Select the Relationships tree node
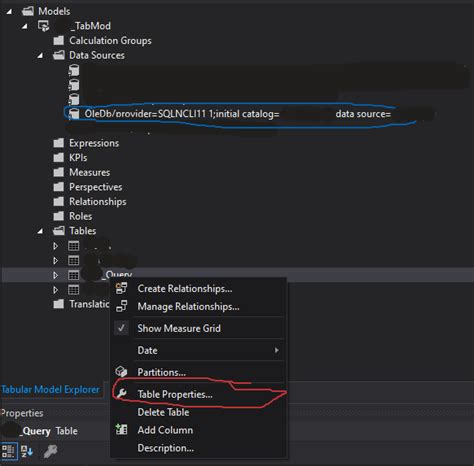Image resolution: width=474 pixels, height=466 pixels. [98, 202]
